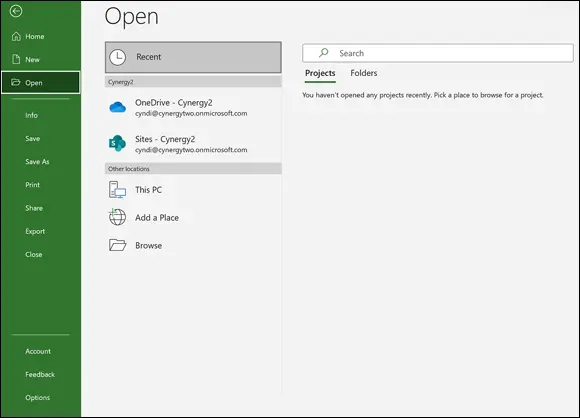The width and height of the screenshot is (580, 418).
Task: Select Open in the sidebar
Action: [x=41, y=82]
